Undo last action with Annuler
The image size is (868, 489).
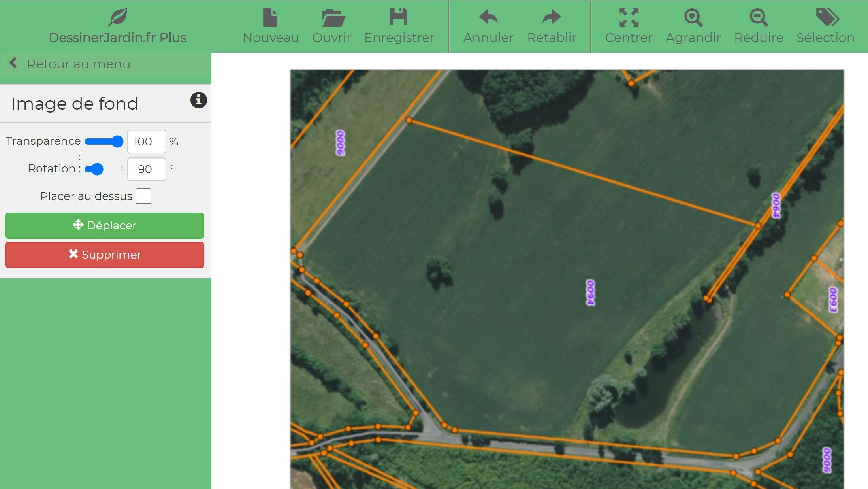point(488,26)
